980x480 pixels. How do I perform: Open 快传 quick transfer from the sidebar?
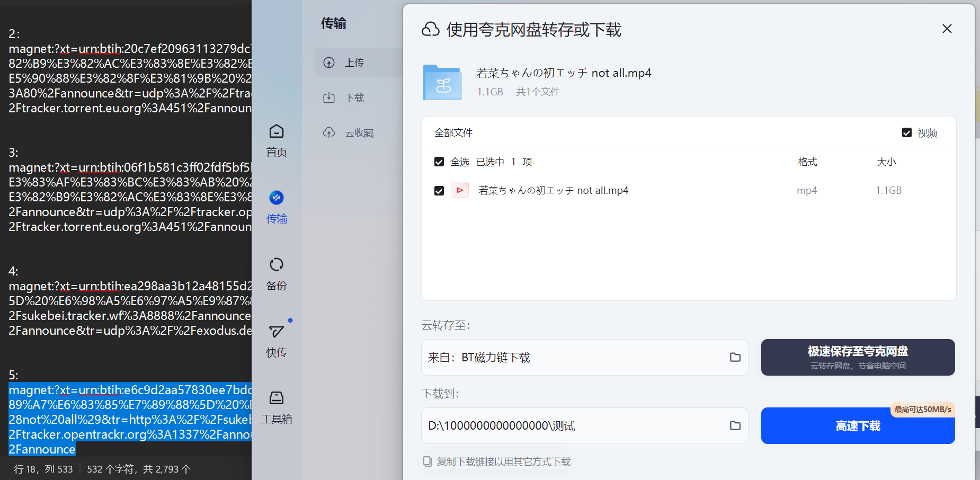(x=276, y=339)
